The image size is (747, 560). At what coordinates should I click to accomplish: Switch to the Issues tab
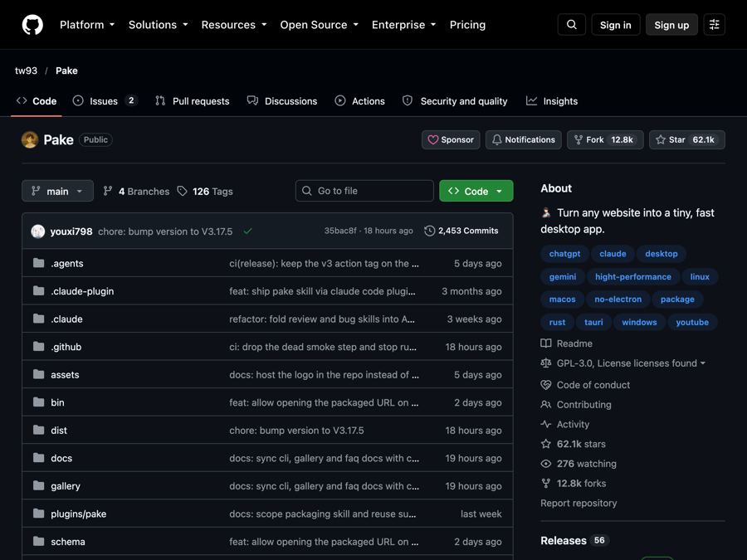105,101
